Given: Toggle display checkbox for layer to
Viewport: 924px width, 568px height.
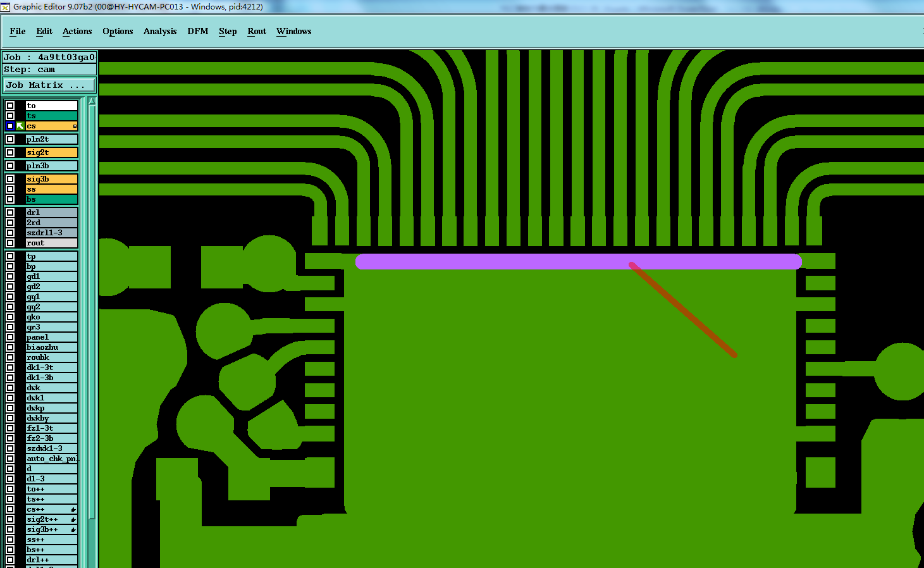Looking at the screenshot, I should click(10, 106).
